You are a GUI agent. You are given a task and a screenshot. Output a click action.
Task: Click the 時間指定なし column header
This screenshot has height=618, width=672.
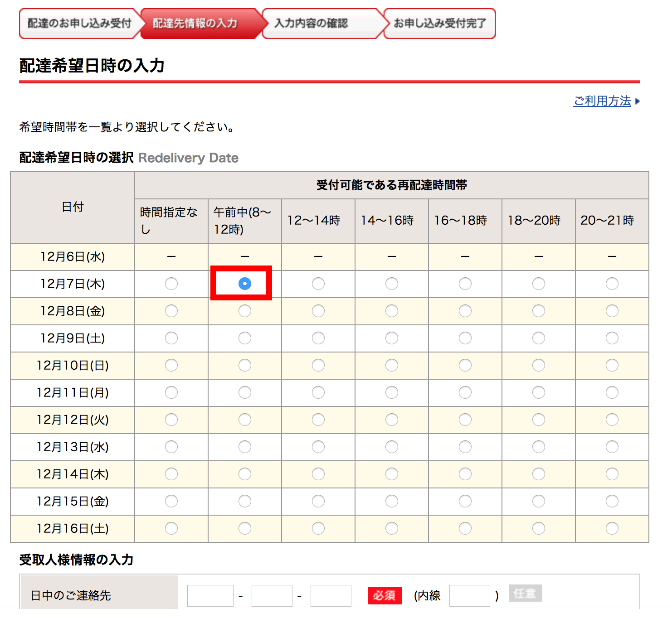pos(171,221)
